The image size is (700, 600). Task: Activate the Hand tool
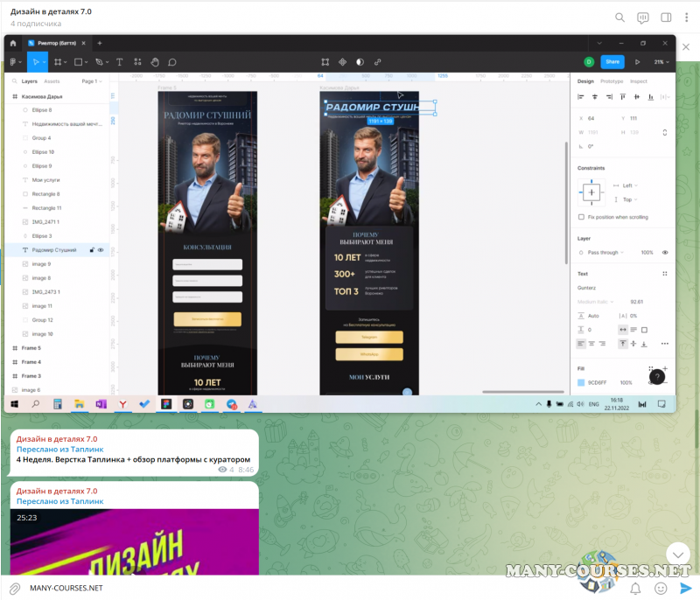click(x=155, y=62)
